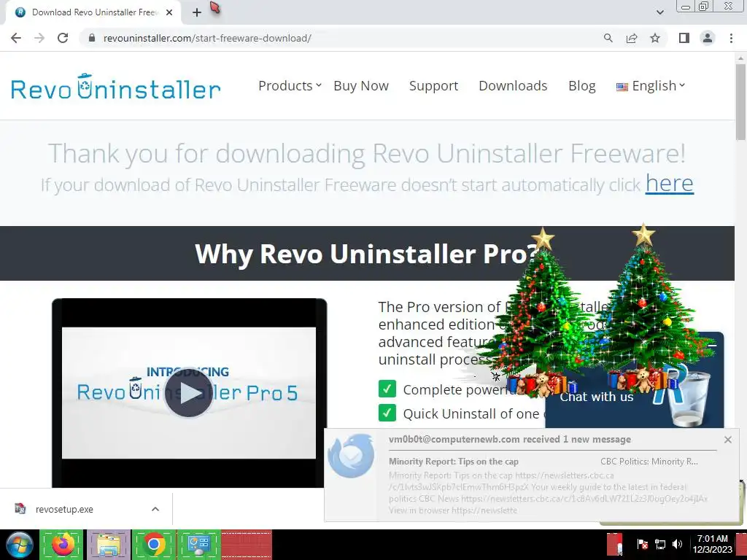Click the checkmark beside 'Quick Uninstall'

(387, 413)
